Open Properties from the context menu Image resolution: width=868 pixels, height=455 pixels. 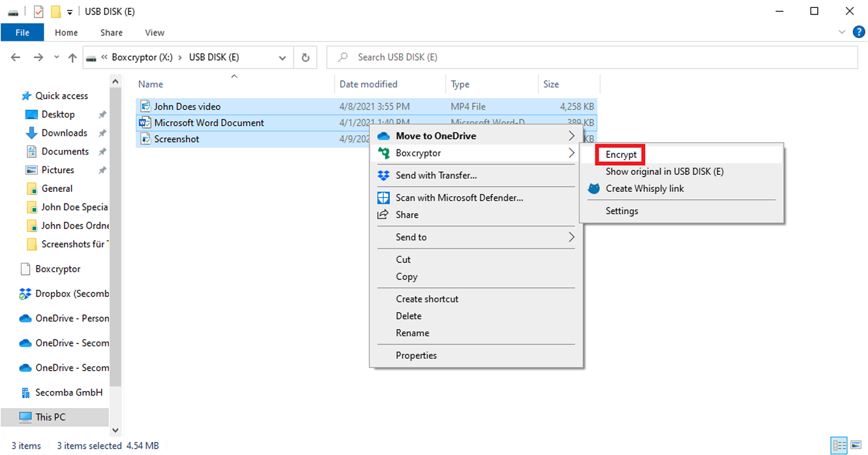416,355
